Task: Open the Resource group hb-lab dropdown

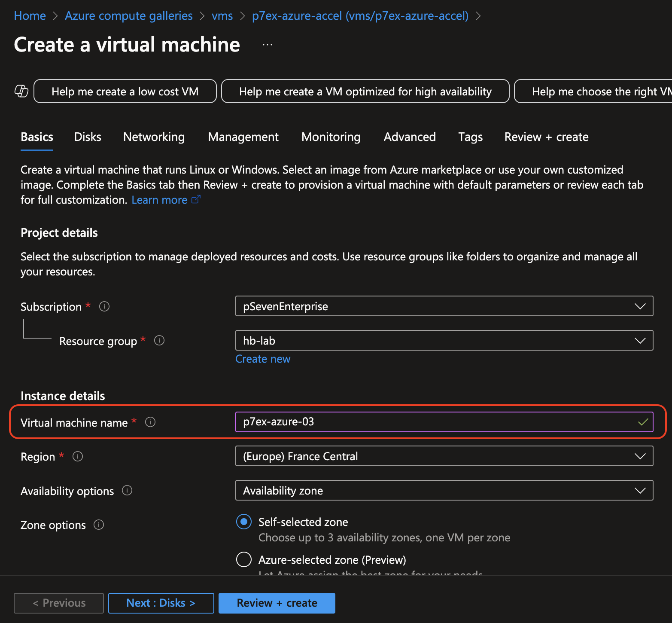Action: coord(444,340)
